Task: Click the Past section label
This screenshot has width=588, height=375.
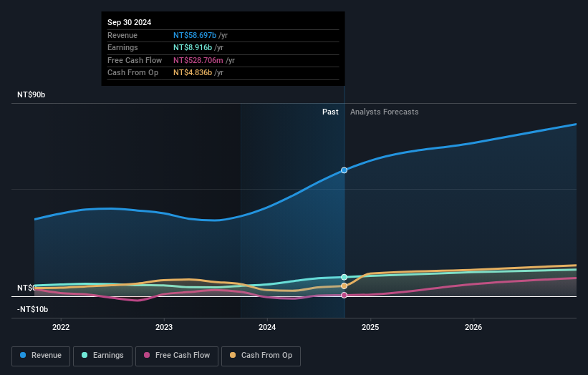Action: tap(330, 112)
